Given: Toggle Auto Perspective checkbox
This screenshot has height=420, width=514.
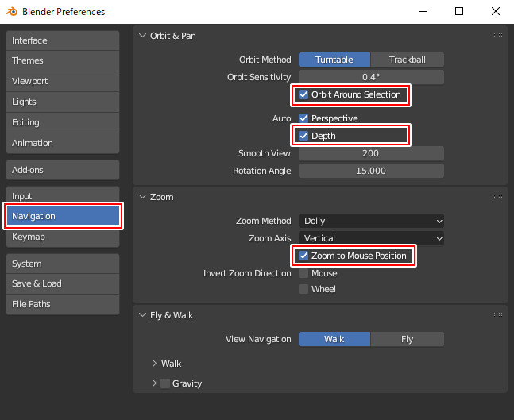Looking at the screenshot, I should tap(303, 118).
